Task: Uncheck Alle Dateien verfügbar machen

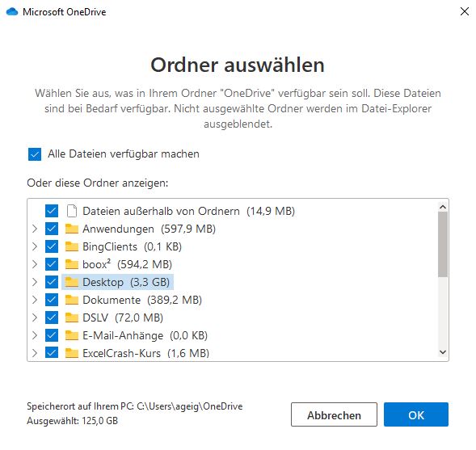Action: 35,154
